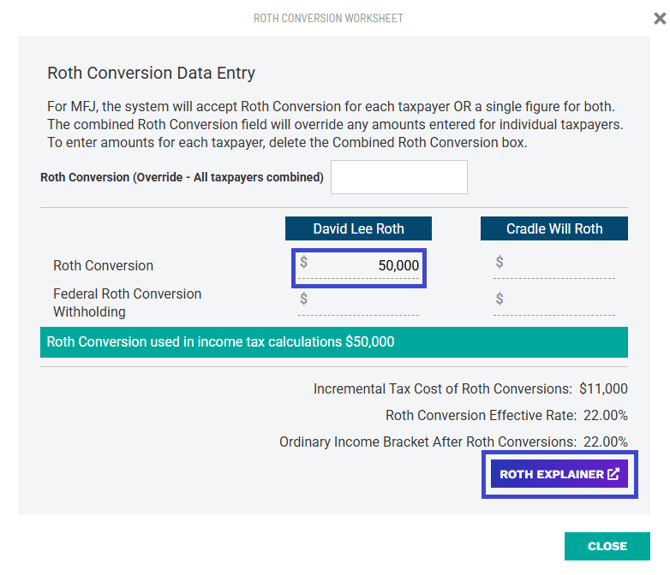This screenshot has width=670, height=575.
Task: Select the Incremental Tax Cost $11,000 line
Action: 470,389
